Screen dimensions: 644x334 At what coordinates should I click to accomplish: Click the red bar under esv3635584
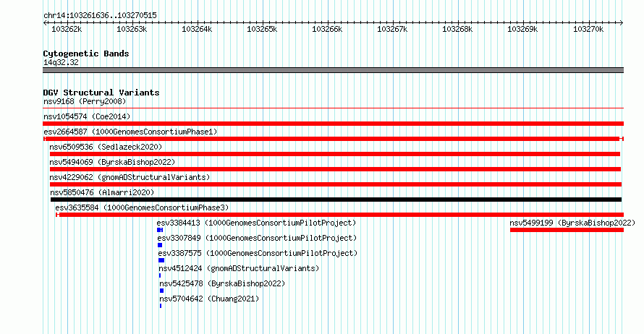click(x=339, y=215)
